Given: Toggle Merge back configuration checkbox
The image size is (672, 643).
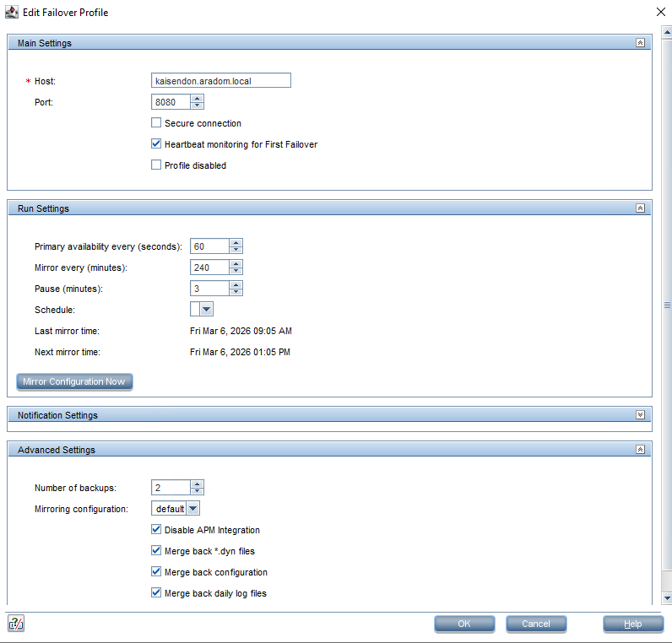Looking at the screenshot, I should click(156, 571).
